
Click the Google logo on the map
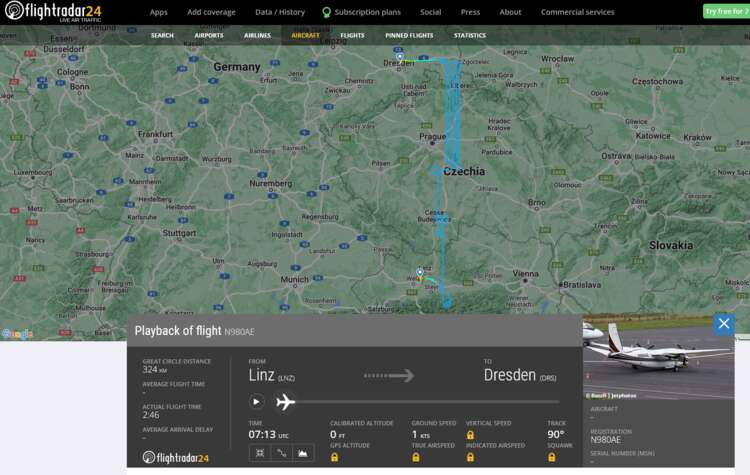(x=17, y=334)
